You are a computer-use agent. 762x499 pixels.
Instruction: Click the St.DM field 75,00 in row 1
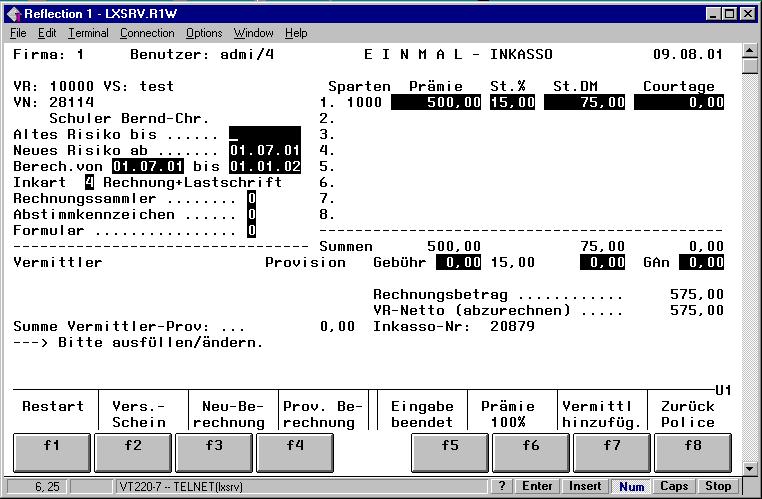(584, 102)
